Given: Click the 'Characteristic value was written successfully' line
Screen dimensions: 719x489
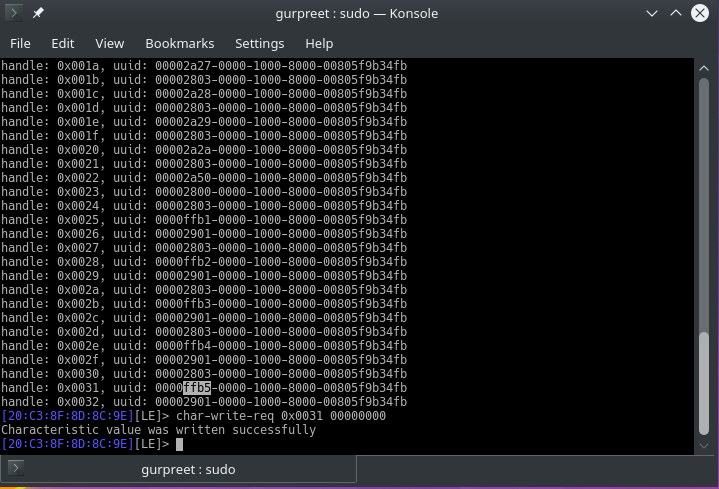Looking at the screenshot, I should point(158,430).
